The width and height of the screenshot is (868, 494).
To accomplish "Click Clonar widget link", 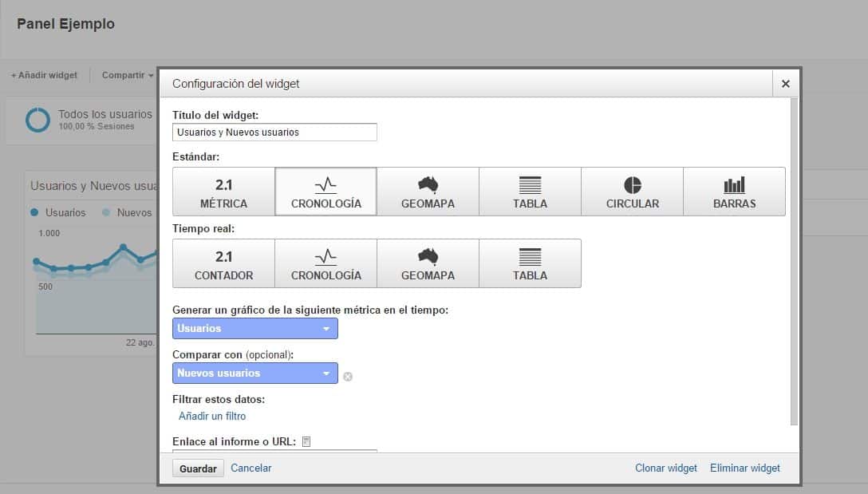I will coord(666,468).
